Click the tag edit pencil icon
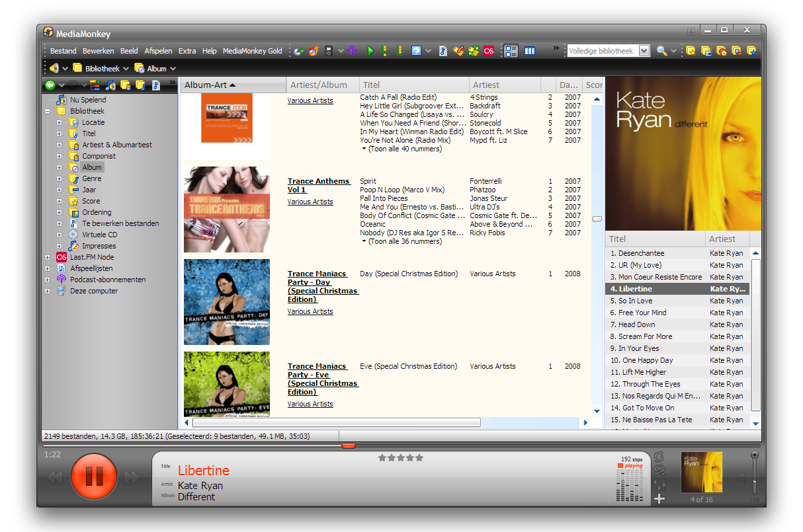 tap(458, 51)
